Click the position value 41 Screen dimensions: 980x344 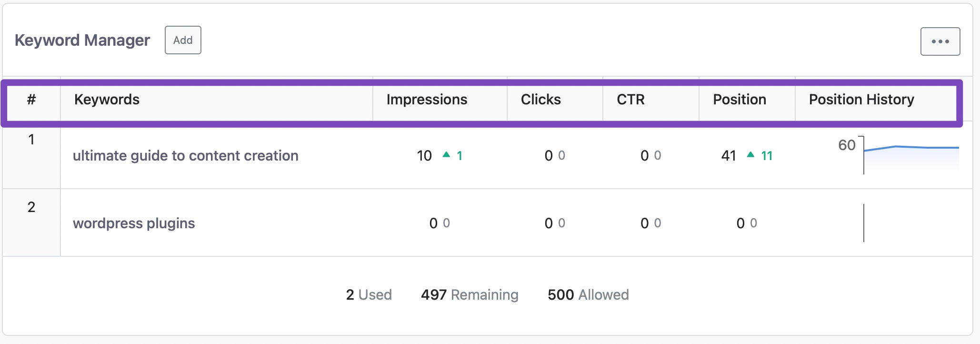(729, 156)
